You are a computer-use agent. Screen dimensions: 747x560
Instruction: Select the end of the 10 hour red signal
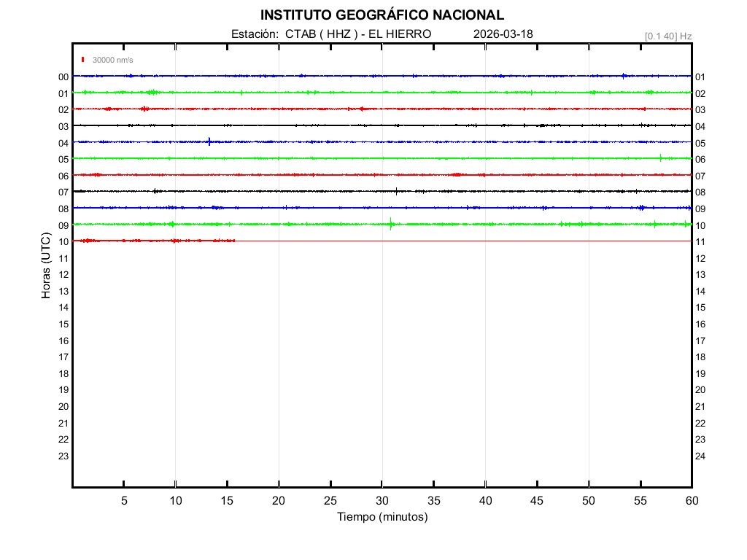click(234, 241)
